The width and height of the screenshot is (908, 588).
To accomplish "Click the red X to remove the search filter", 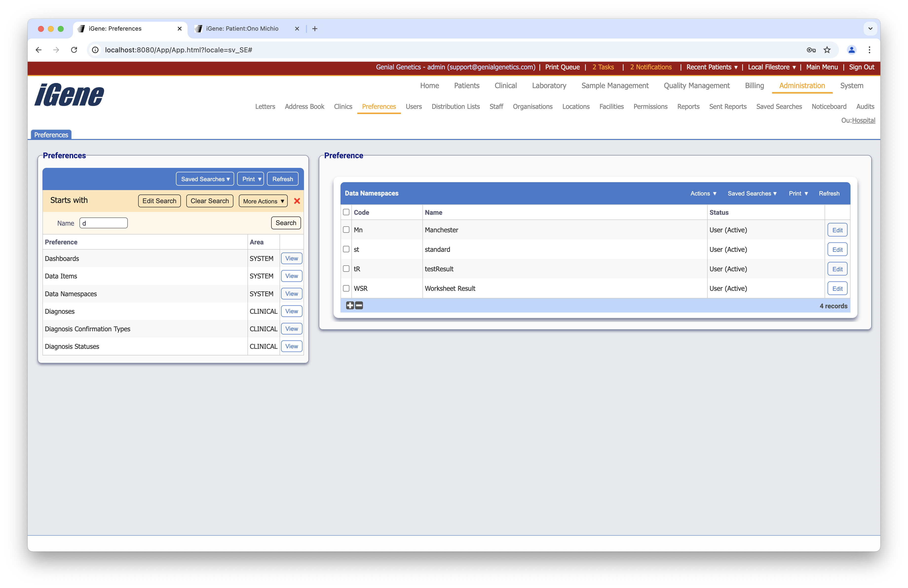I will pyautogui.click(x=297, y=201).
